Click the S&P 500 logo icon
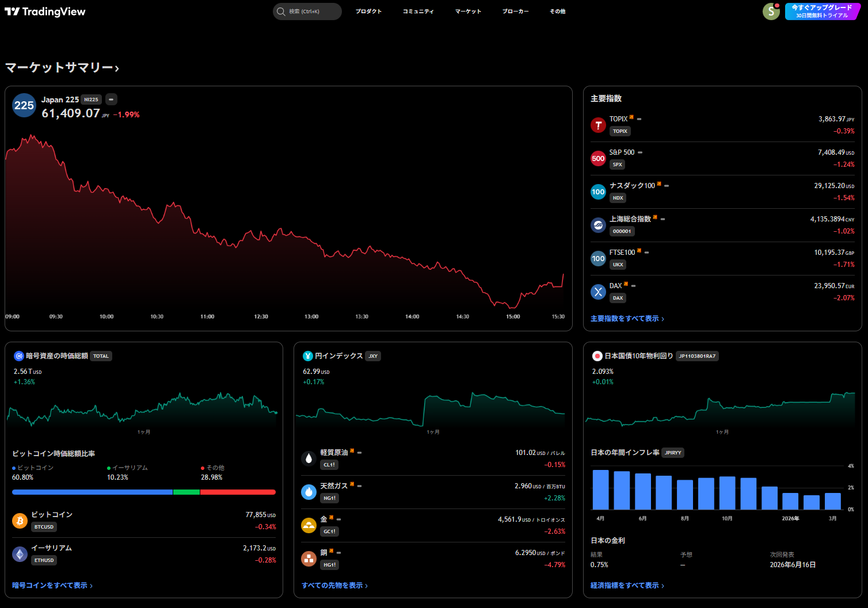Viewport: 868px width, 608px height. pos(599,158)
